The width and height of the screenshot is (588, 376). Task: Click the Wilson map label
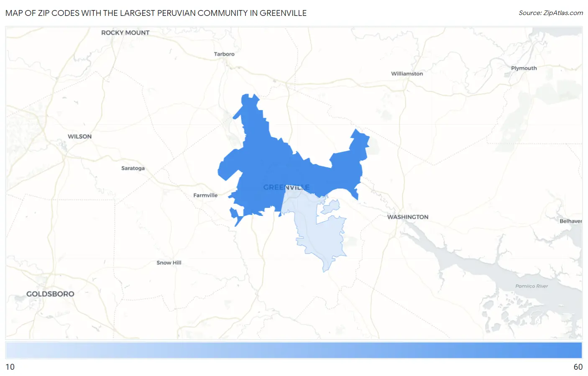(x=79, y=136)
